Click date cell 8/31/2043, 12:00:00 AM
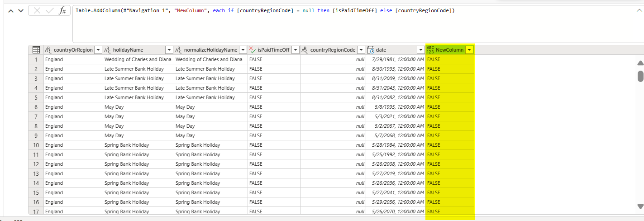 tap(396, 88)
